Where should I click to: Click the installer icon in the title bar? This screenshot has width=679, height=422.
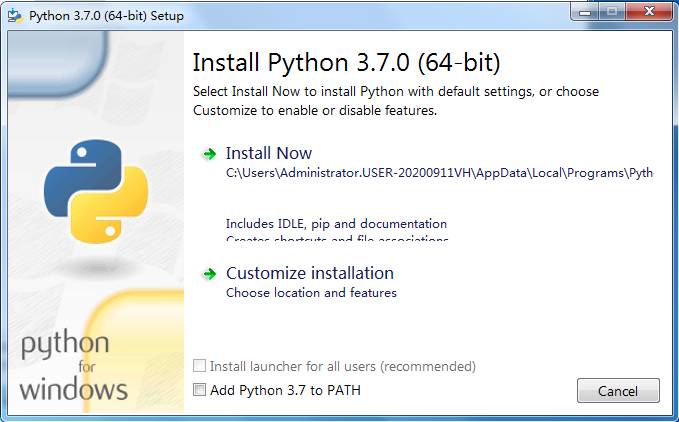[14, 14]
